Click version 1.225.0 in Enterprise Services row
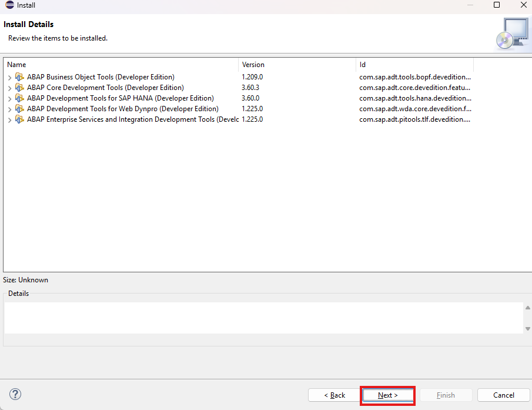 click(252, 119)
